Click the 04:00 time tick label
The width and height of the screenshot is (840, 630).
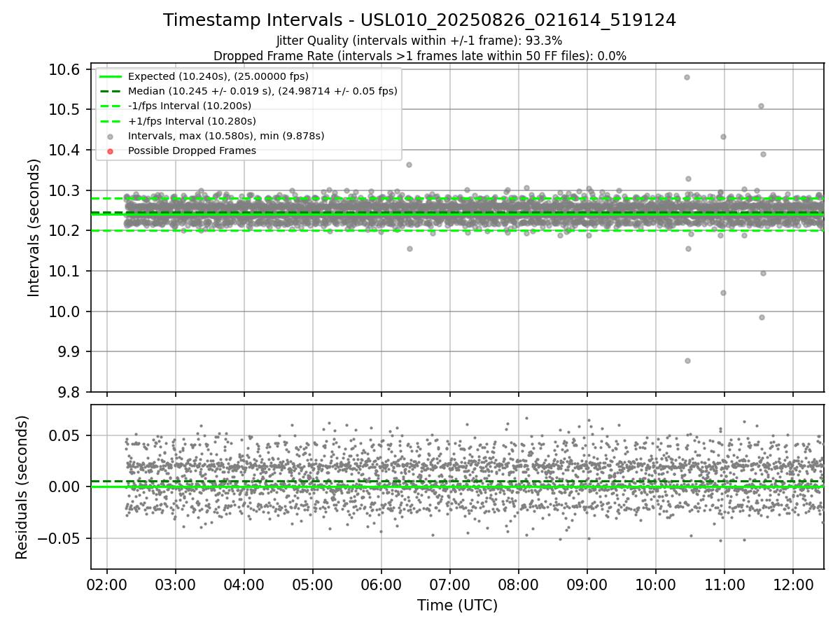click(x=244, y=584)
